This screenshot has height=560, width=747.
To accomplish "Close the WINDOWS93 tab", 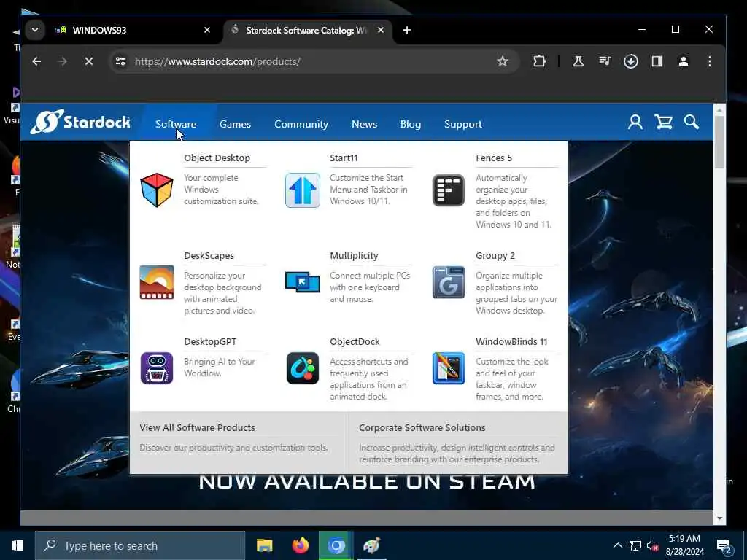I will click(206, 30).
